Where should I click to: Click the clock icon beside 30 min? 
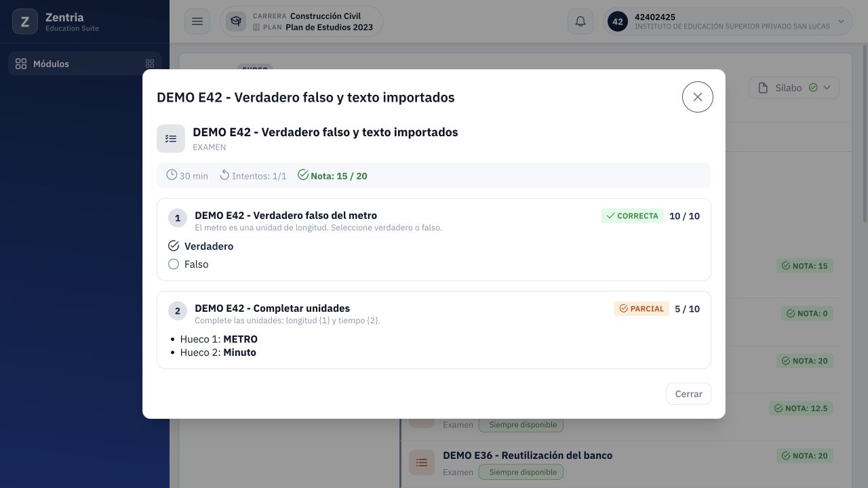click(172, 175)
